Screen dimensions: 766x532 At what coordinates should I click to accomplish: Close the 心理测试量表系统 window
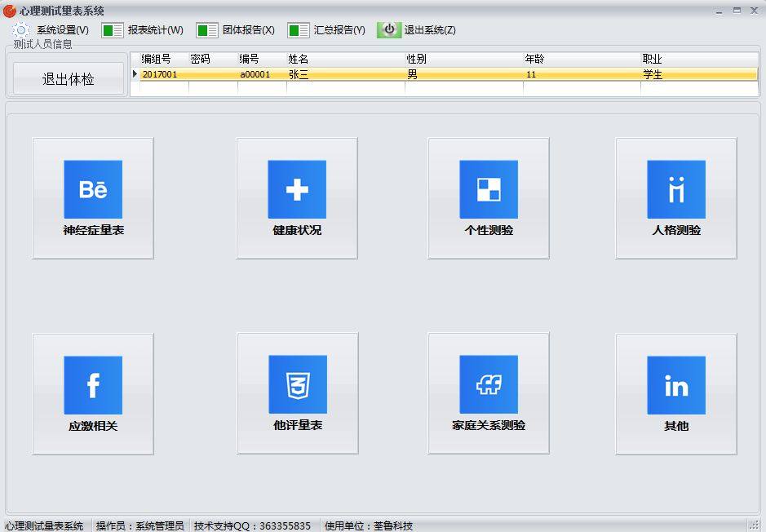[x=755, y=11]
